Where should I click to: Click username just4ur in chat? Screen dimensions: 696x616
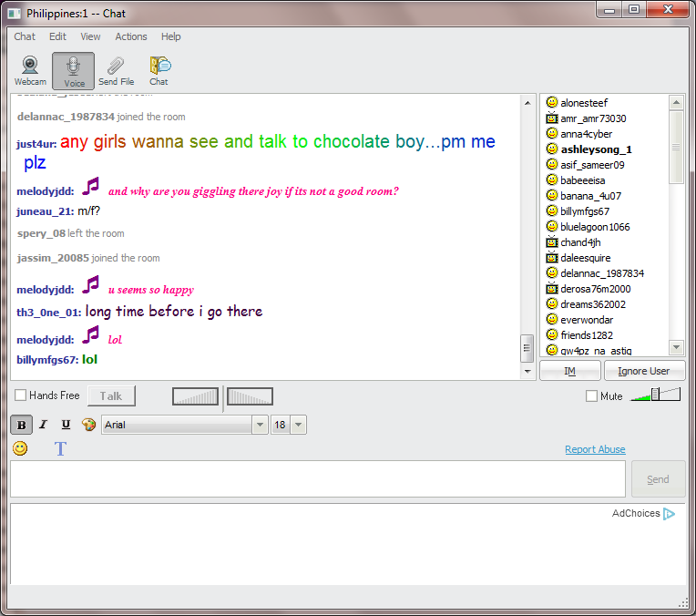36,144
